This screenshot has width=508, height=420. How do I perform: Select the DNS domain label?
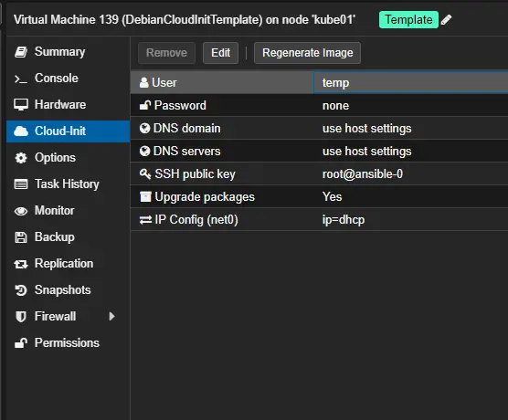pos(186,128)
